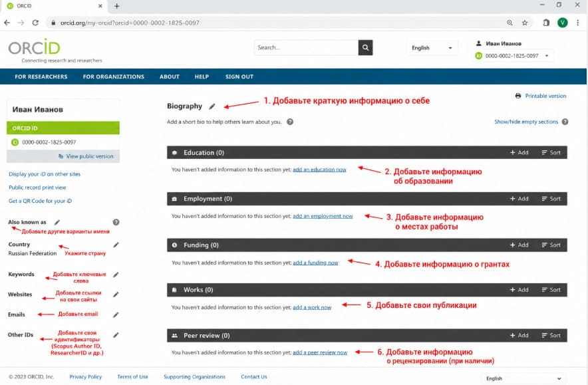Open the Chrome three-dot menu
The image size is (588, 385).
tap(578, 23)
